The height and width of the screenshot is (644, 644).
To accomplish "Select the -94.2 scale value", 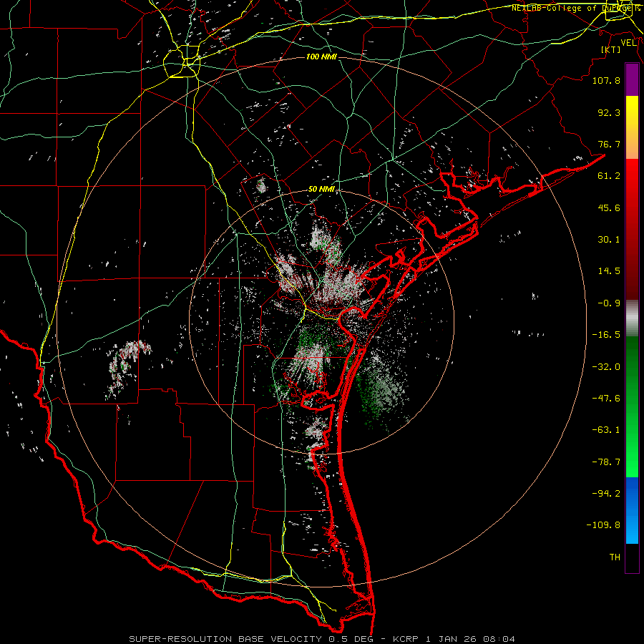I will click(606, 493).
